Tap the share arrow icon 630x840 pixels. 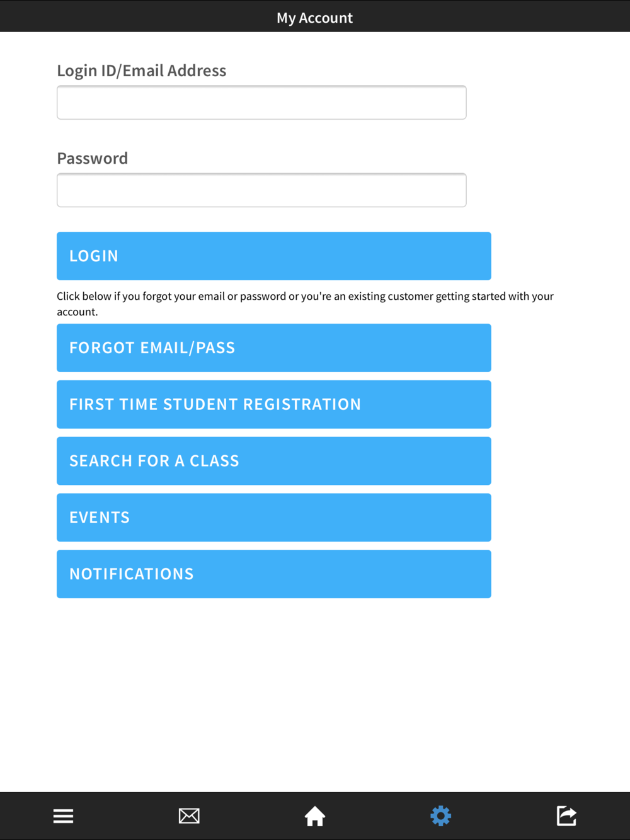[566, 816]
